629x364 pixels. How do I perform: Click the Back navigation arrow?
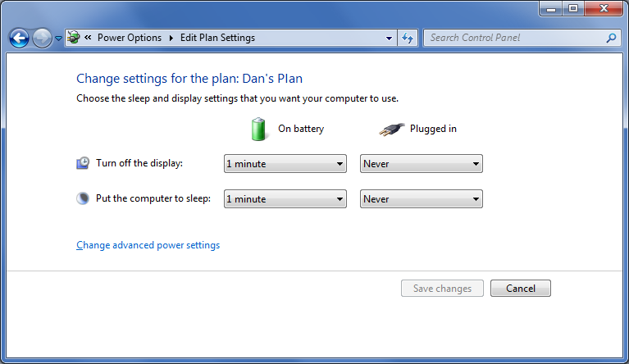[x=19, y=38]
